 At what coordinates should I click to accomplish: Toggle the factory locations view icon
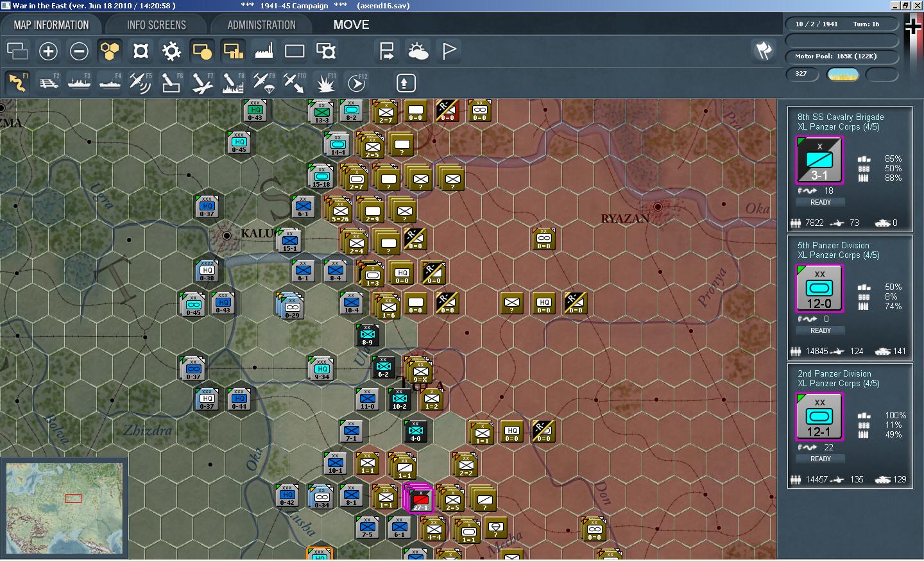(x=264, y=51)
